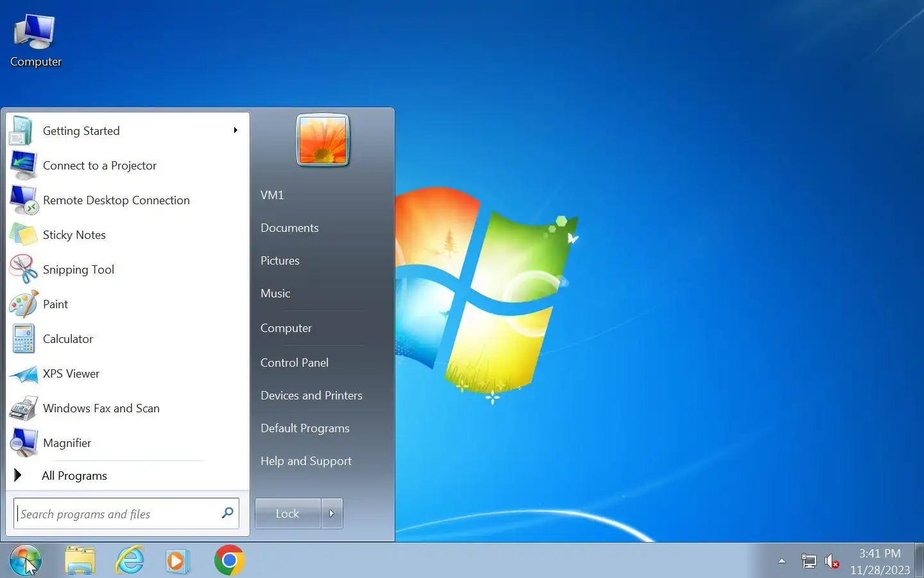Viewport: 924px width, 578px height.
Task: Click Show desktop strip at taskbar end
Action: (x=919, y=561)
